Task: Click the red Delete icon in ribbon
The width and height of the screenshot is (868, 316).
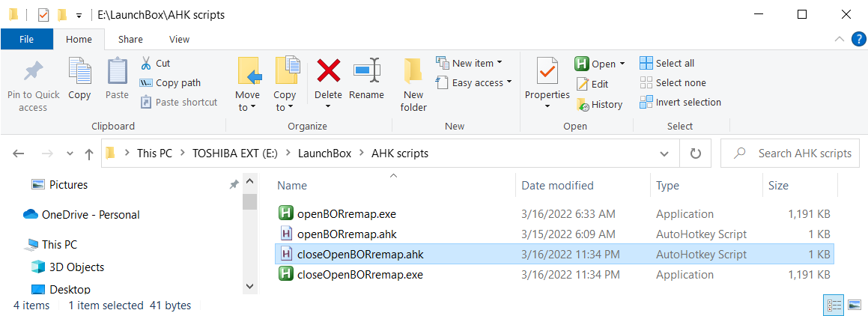Action: point(328,70)
